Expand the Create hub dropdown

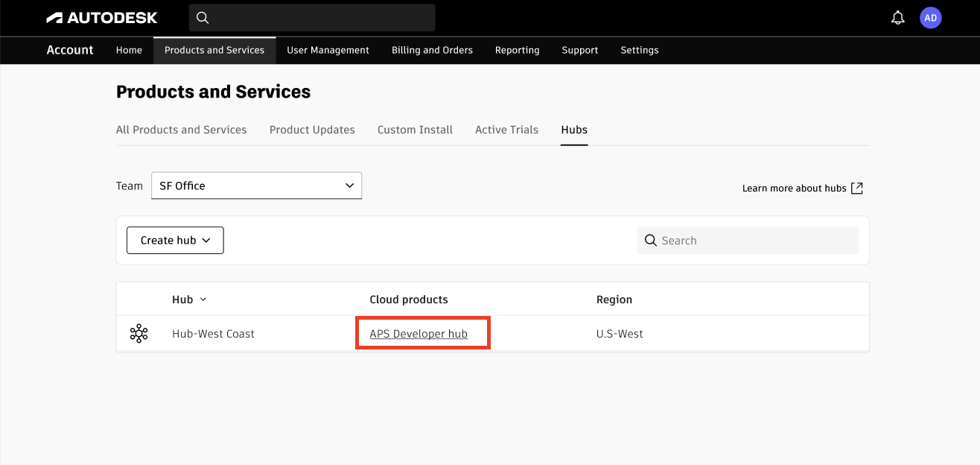tap(174, 240)
